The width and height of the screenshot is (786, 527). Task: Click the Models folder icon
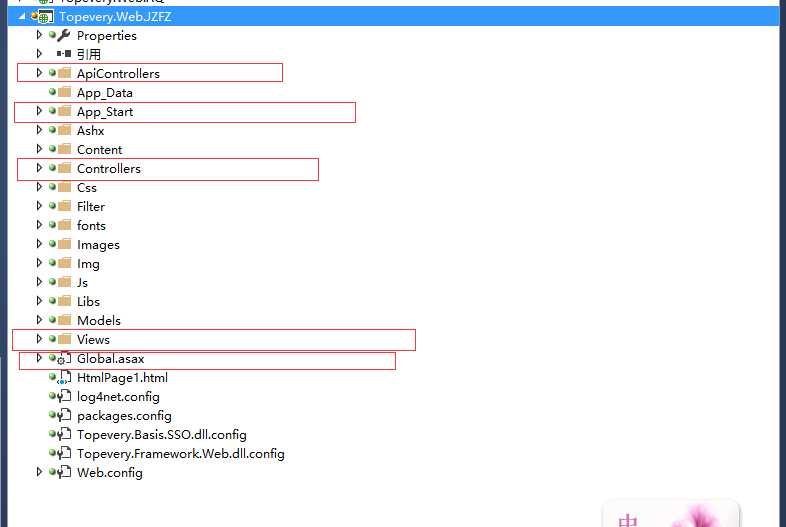click(x=64, y=320)
